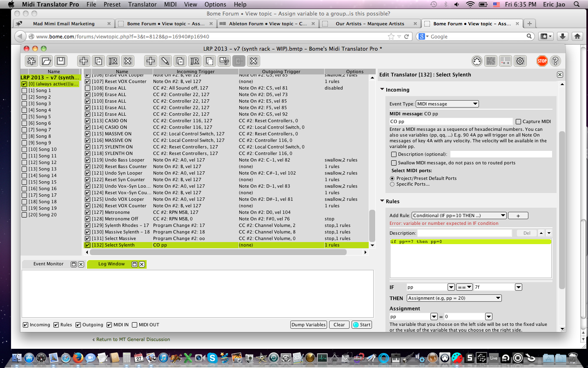Click the copy translator icon
Viewport: 588px width, 368px height.
(x=209, y=61)
